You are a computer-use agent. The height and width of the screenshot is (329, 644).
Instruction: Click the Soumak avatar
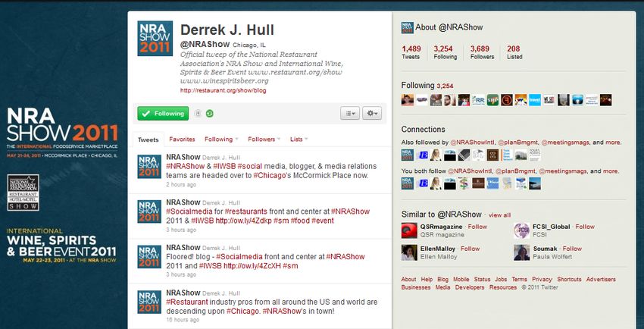click(521, 252)
